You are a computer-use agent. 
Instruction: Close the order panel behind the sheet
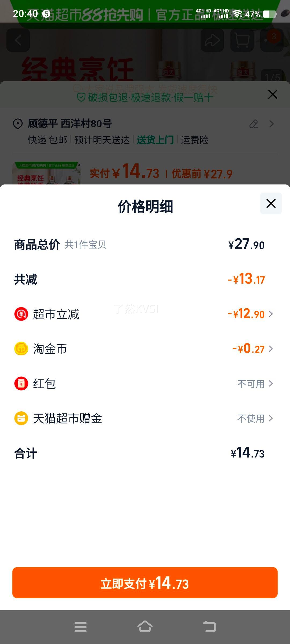tap(273, 94)
